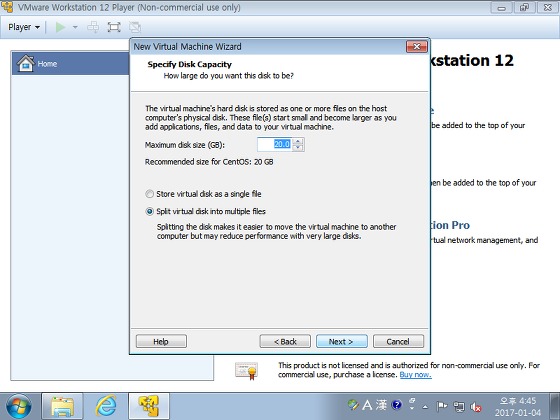
Task: Minimize the VMware Player window
Action: tap(502, 8)
